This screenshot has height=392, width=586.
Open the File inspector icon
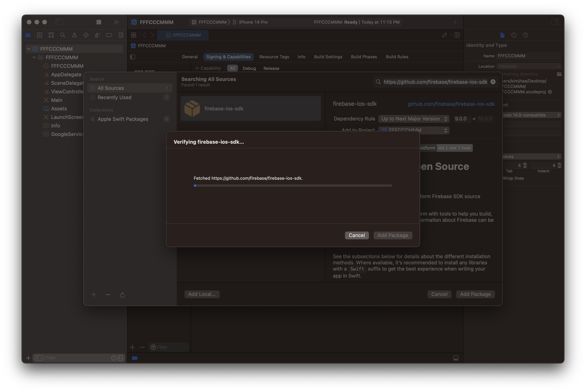(x=502, y=35)
